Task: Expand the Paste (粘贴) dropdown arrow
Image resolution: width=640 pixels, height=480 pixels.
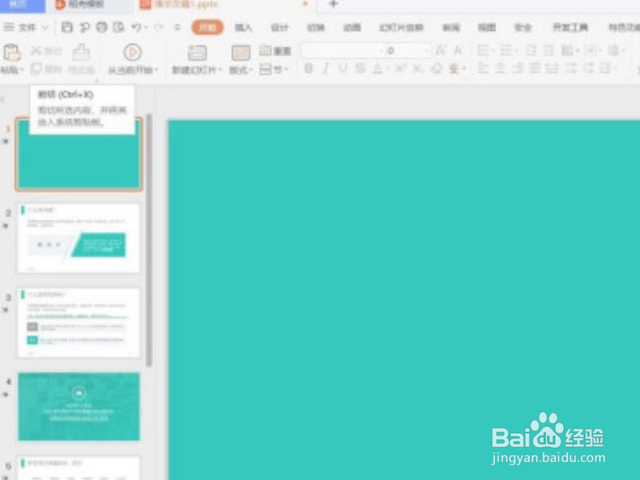Action: point(22,70)
